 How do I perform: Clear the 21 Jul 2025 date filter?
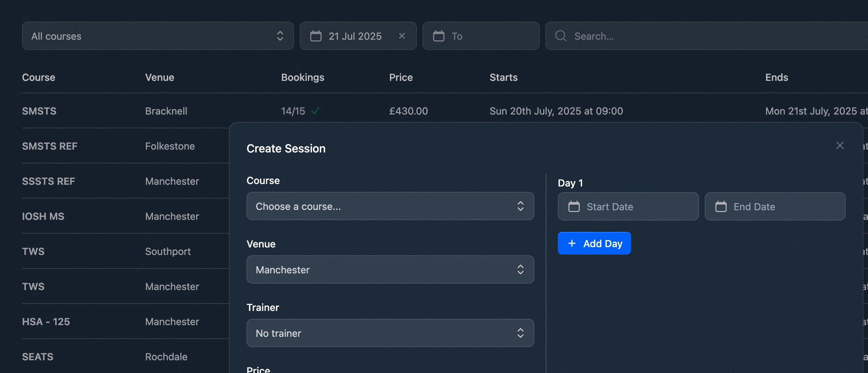(402, 36)
